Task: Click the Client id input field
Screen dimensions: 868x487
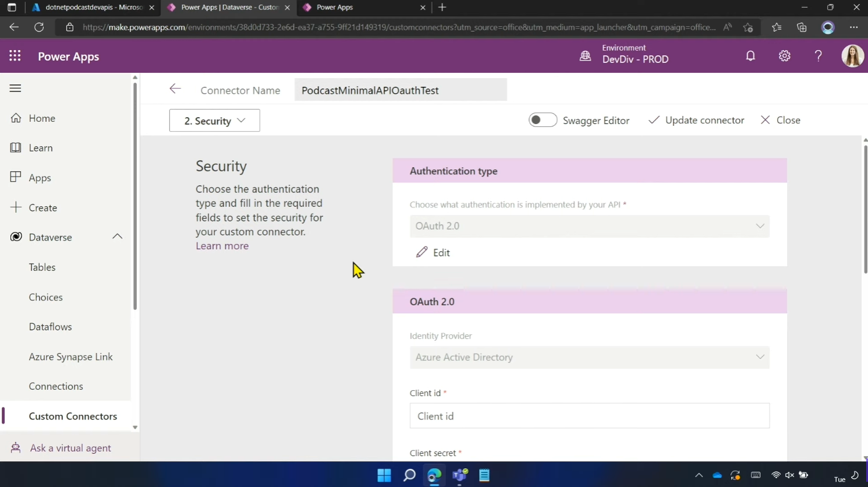Action: pos(589,416)
